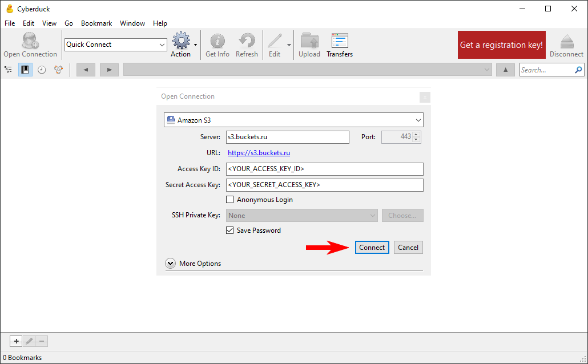Open the Help menu

pyautogui.click(x=160, y=23)
